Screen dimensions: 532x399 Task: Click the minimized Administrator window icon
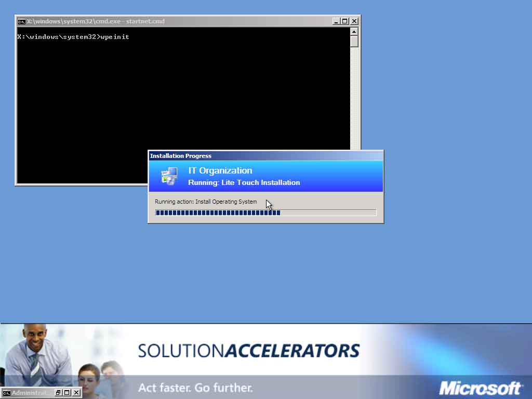click(6, 393)
